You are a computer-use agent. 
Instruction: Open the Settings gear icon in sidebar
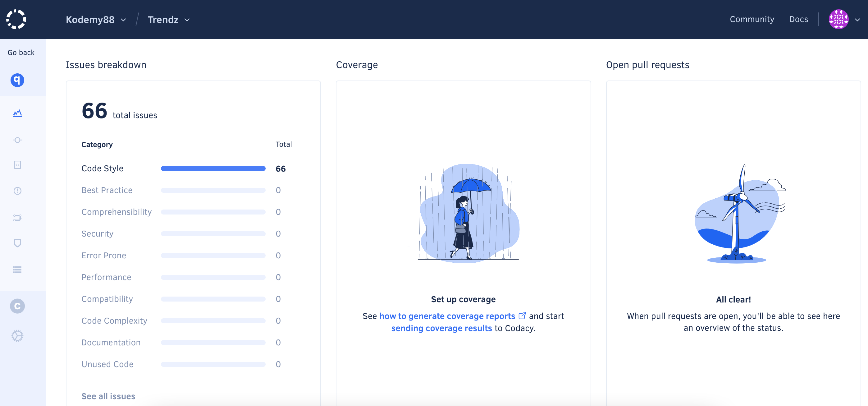click(17, 335)
